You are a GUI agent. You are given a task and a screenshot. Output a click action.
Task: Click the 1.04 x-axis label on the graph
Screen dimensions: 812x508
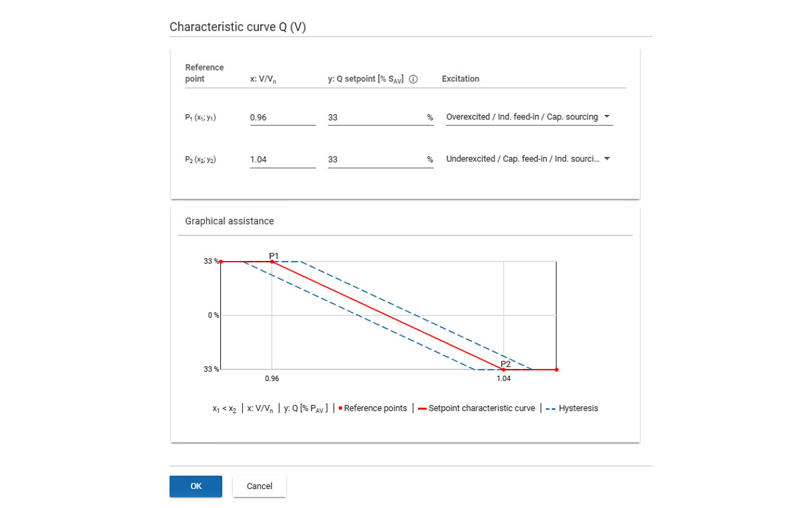pyautogui.click(x=503, y=378)
